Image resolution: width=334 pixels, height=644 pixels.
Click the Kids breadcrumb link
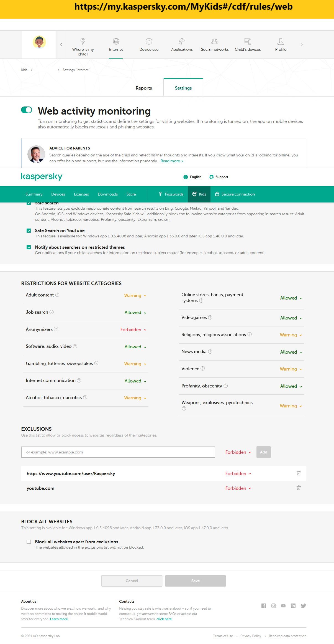[24, 70]
